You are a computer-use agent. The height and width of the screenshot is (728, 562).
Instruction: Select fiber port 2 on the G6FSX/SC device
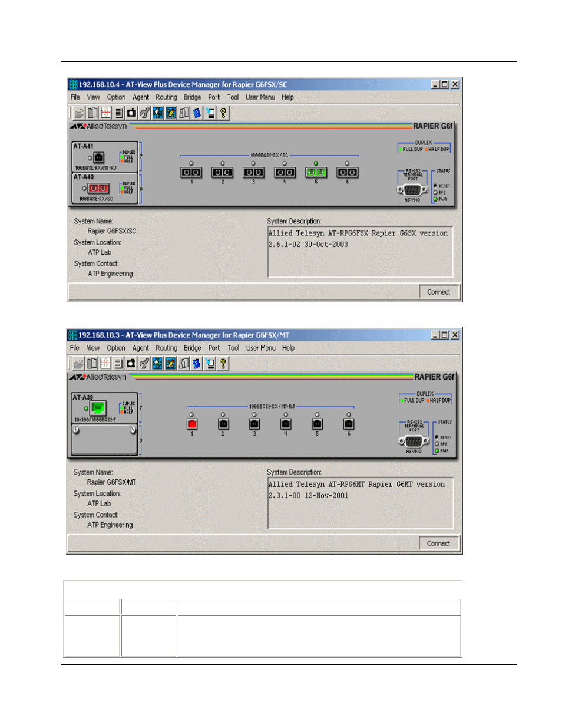[x=222, y=172]
